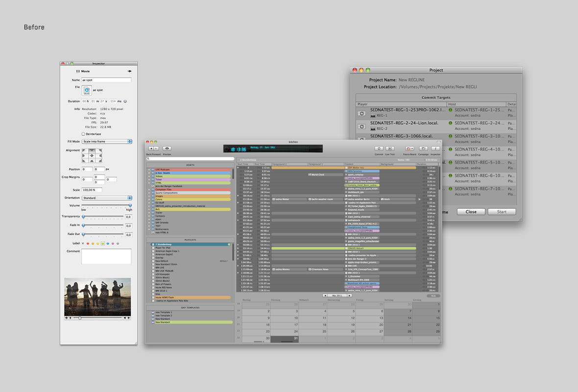Click the Close button in Project window
Image resolution: width=578 pixels, height=392 pixels.
point(471,212)
